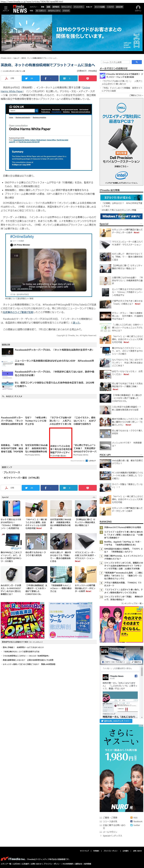Open the 語った link about Zuckerberg
The height and width of the screenshot is (868, 144).
point(76,323)
